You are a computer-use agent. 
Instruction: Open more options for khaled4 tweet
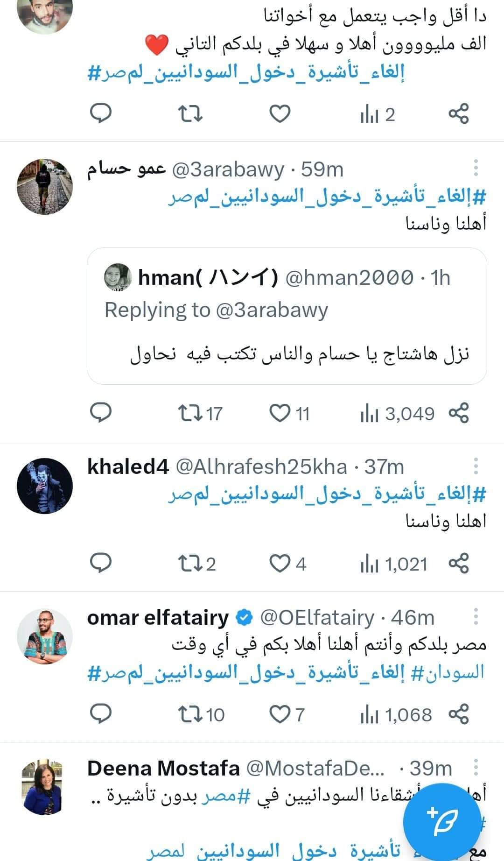[476, 466]
